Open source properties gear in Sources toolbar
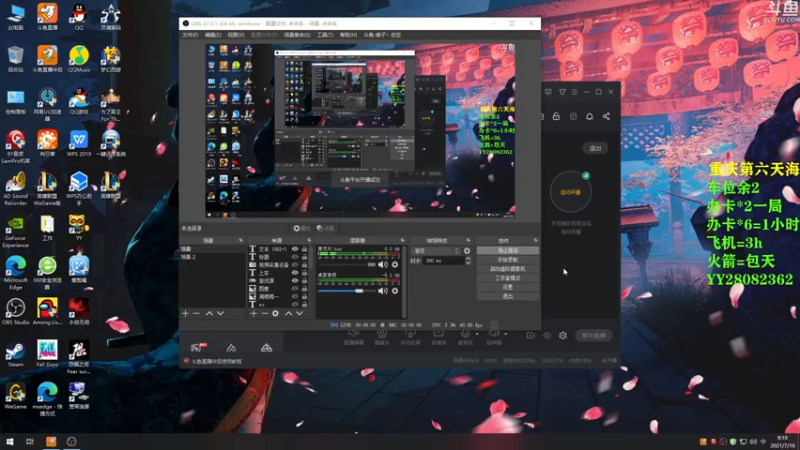 pyautogui.click(x=276, y=313)
